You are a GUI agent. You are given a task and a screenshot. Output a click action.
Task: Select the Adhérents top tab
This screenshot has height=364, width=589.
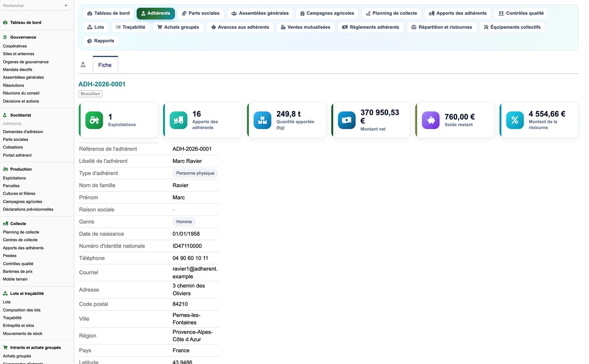[156, 13]
